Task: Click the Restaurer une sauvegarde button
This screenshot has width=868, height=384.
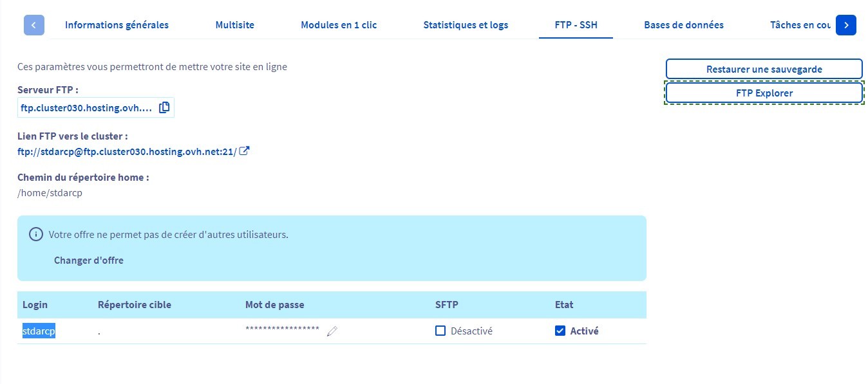Action: [764, 69]
